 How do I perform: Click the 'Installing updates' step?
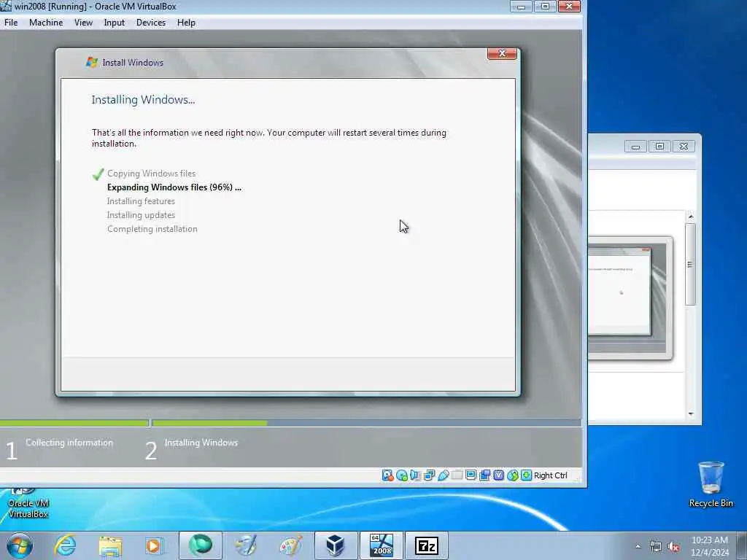click(x=141, y=215)
